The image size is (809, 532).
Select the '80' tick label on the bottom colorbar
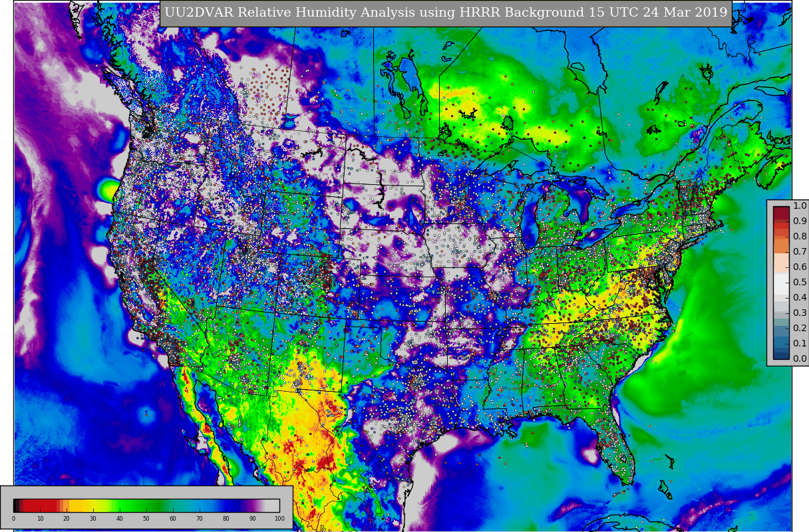coord(226,519)
